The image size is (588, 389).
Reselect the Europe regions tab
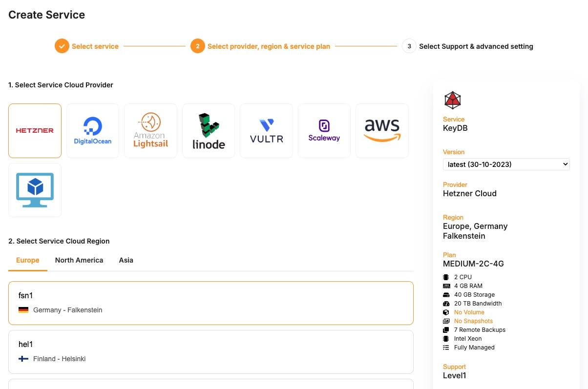27,260
